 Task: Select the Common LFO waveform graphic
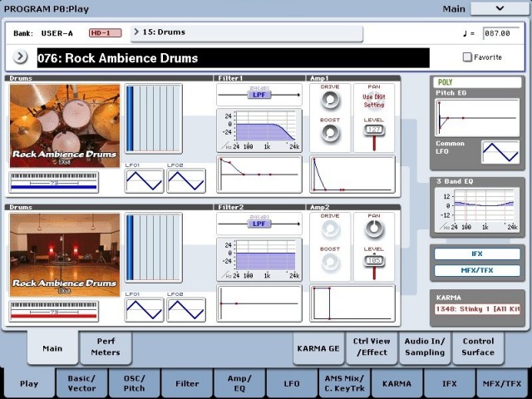point(500,152)
